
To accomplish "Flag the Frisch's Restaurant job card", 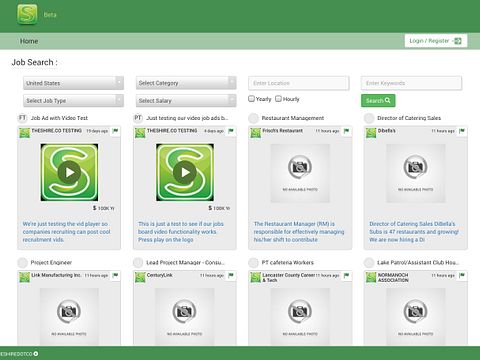I will point(346,131).
